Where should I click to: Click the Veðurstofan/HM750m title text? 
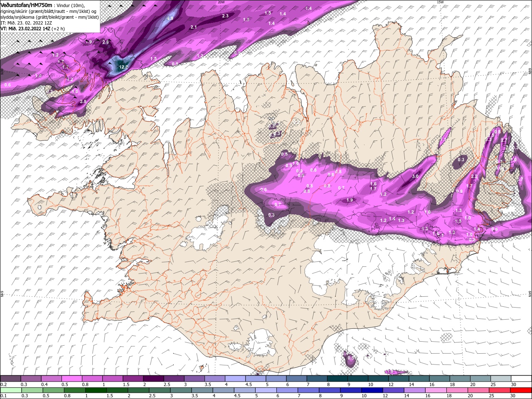point(26,5)
